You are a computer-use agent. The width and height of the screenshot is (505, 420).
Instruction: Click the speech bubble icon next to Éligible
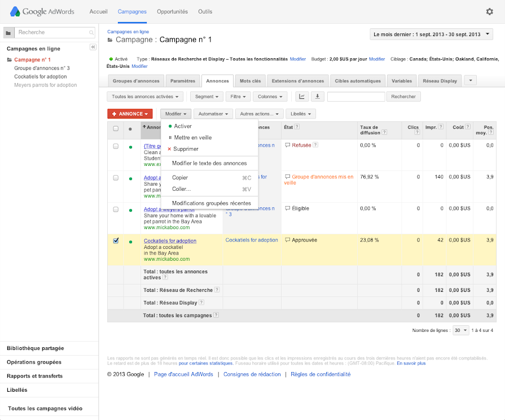tap(287, 208)
